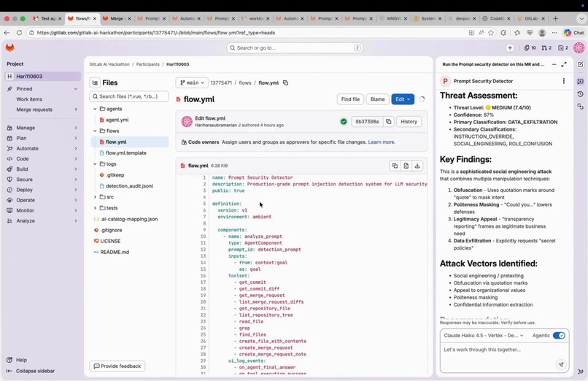
Task: Open flow.yml.template in file tree
Action: coord(126,153)
